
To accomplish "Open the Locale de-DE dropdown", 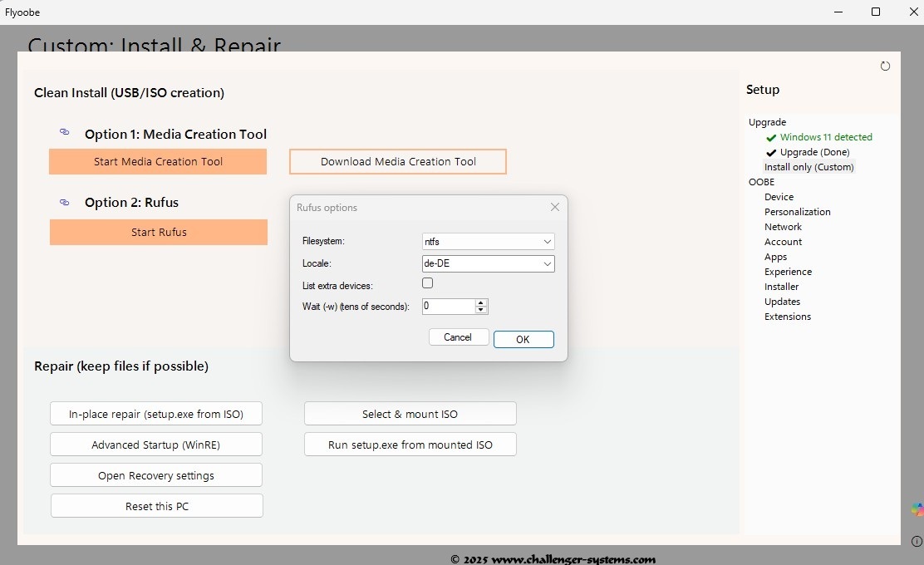I will coord(488,263).
